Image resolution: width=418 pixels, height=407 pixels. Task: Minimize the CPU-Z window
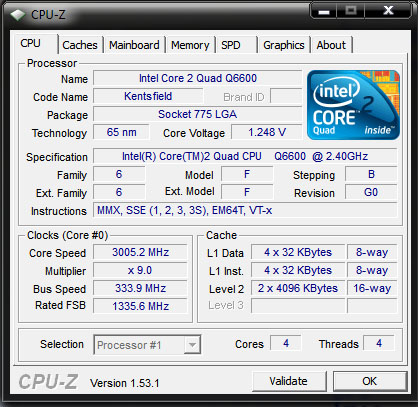tap(324, 10)
